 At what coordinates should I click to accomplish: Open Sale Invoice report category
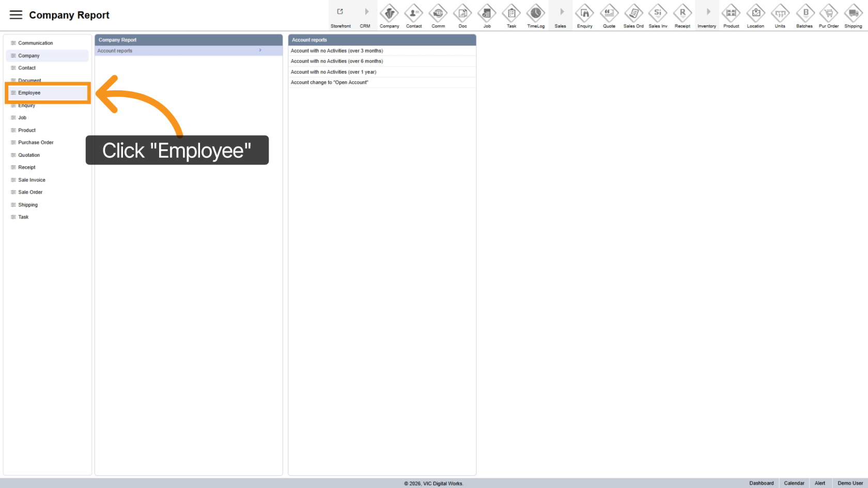coord(32,180)
